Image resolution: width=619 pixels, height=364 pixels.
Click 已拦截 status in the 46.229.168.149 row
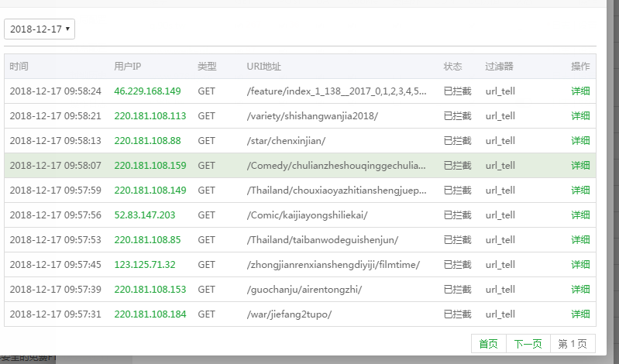[458, 91]
